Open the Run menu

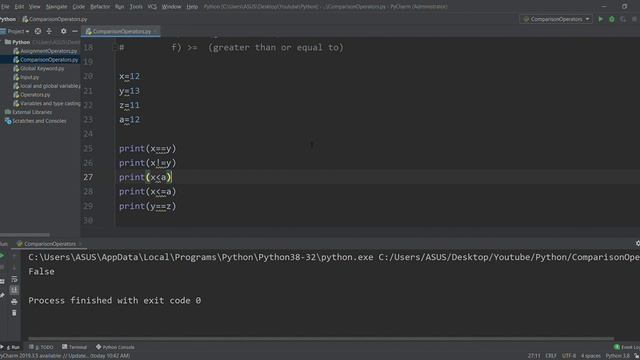119,7
